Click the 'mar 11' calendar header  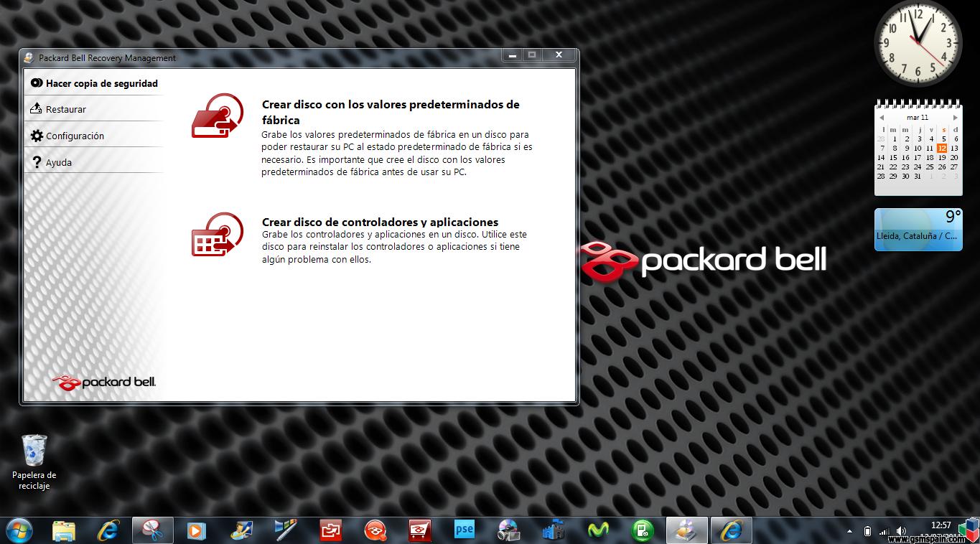point(918,117)
